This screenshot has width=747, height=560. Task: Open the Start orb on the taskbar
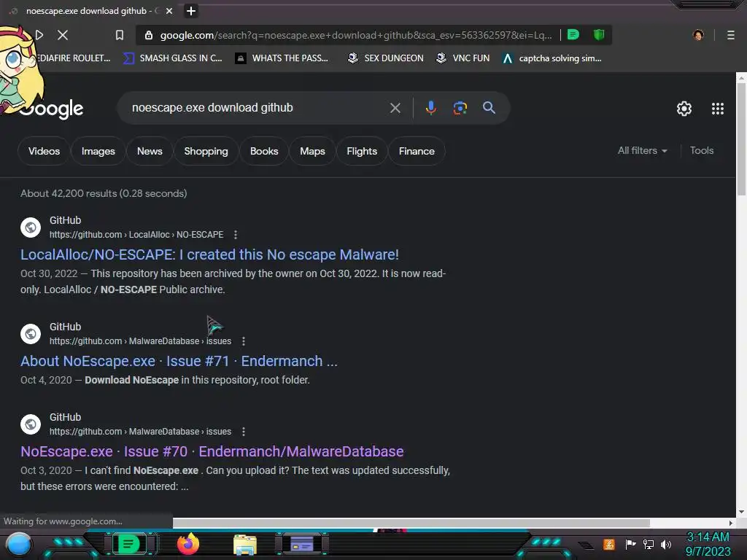pos(19,545)
